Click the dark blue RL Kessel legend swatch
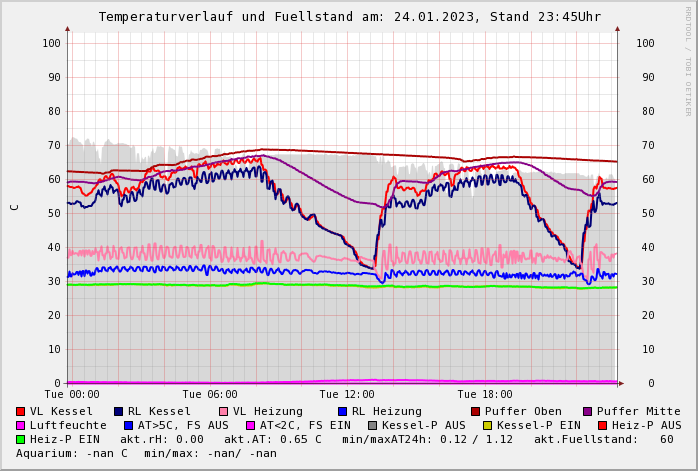698x471 pixels. 119,411
